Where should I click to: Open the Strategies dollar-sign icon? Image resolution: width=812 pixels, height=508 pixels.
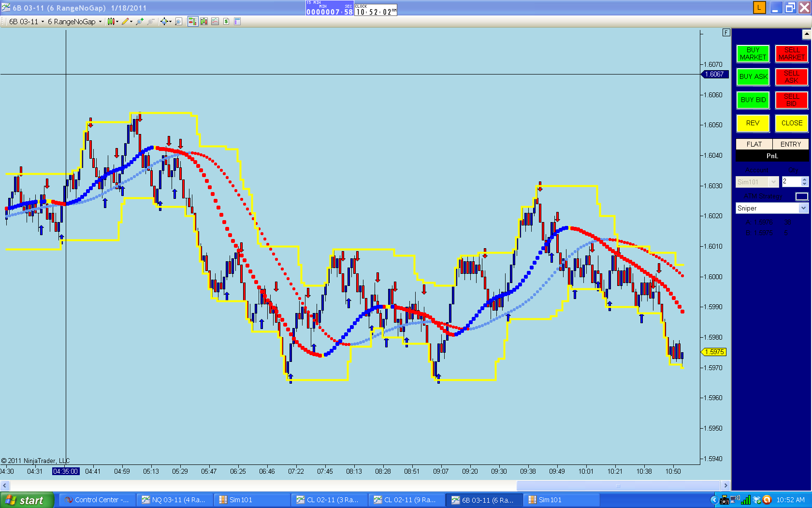(226, 21)
